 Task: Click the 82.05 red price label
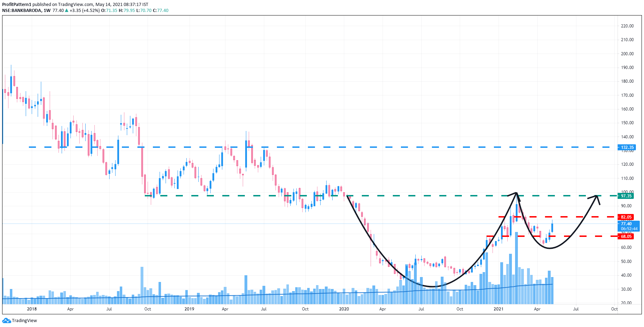pos(626,217)
